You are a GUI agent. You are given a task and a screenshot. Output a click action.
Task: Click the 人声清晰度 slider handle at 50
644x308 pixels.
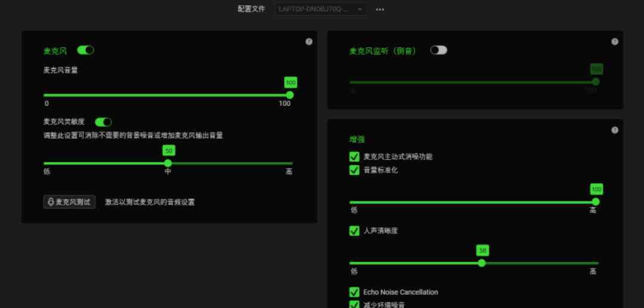pyautogui.click(x=482, y=263)
